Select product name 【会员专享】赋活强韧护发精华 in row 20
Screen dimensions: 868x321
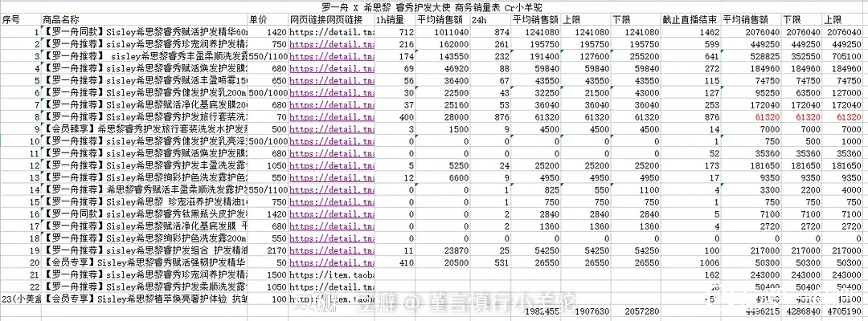coord(145,263)
